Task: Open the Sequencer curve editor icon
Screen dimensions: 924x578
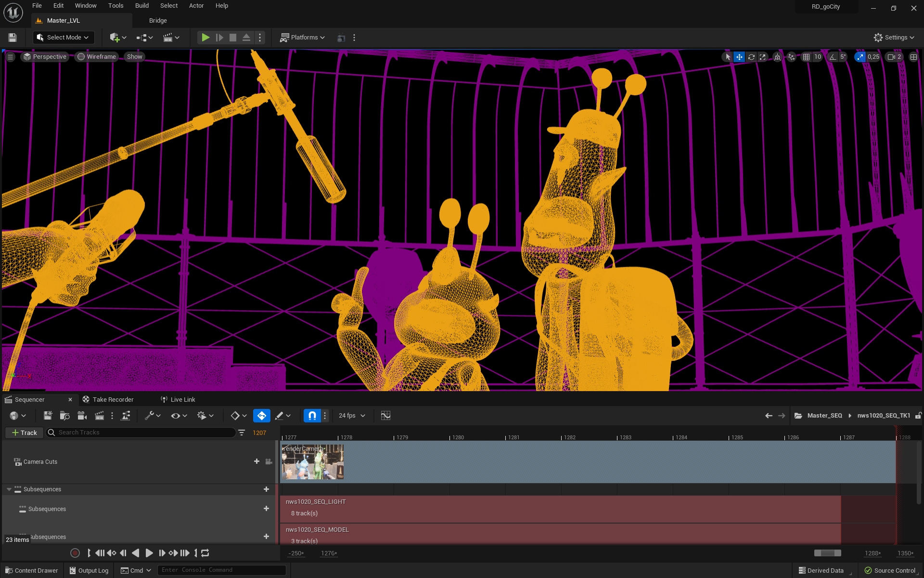Action: click(385, 415)
